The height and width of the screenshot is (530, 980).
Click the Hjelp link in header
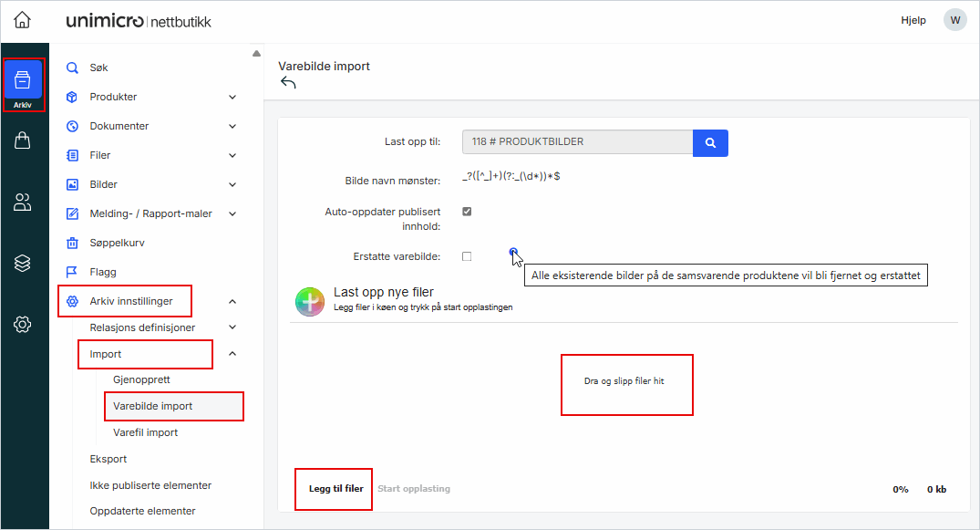coord(913,20)
